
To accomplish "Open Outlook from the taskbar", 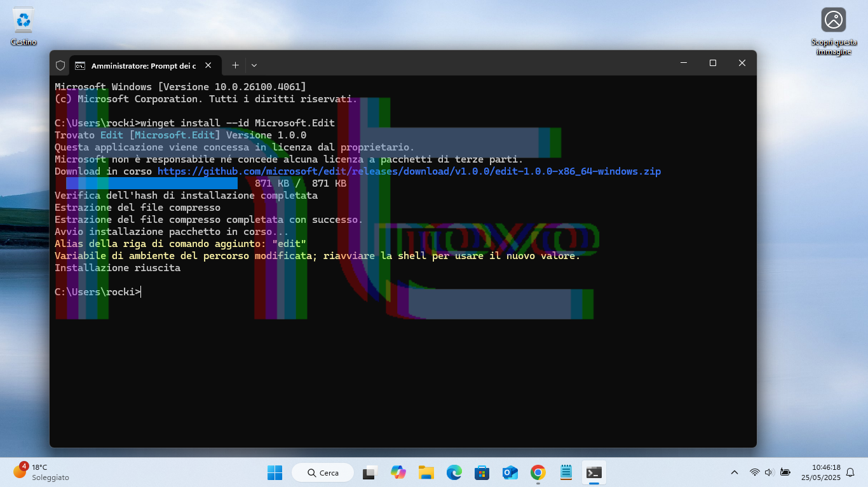I will [510, 472].
